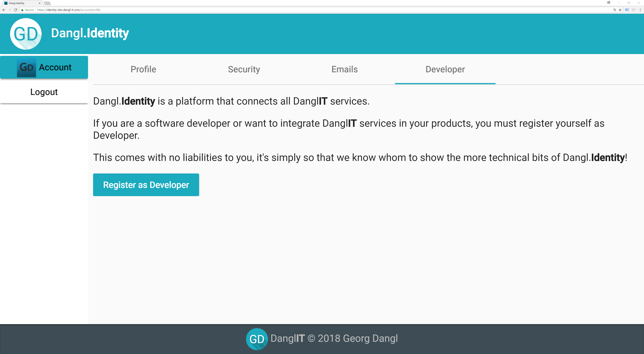Click Logout in the sidebar

tap(44, 92)
